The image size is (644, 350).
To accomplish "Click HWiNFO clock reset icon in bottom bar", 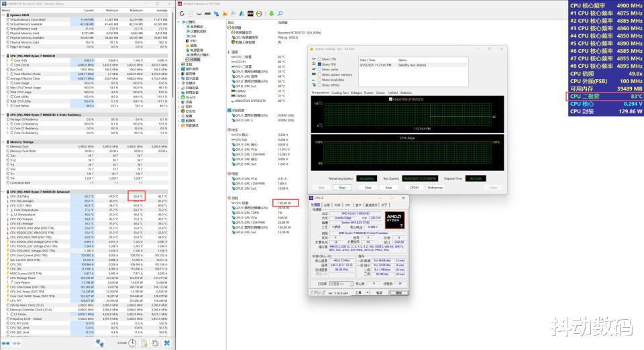I will [133, 342].
